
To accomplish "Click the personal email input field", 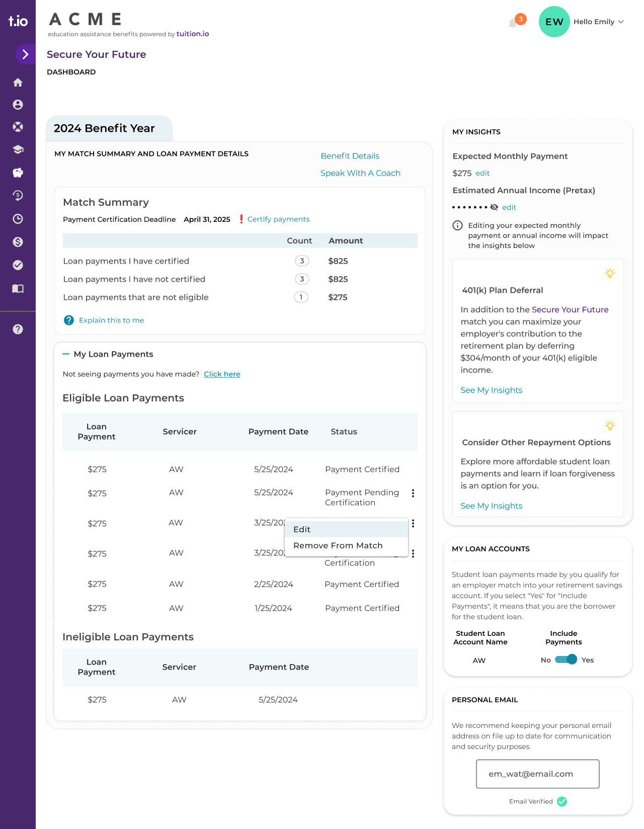I will click(538, 774).
